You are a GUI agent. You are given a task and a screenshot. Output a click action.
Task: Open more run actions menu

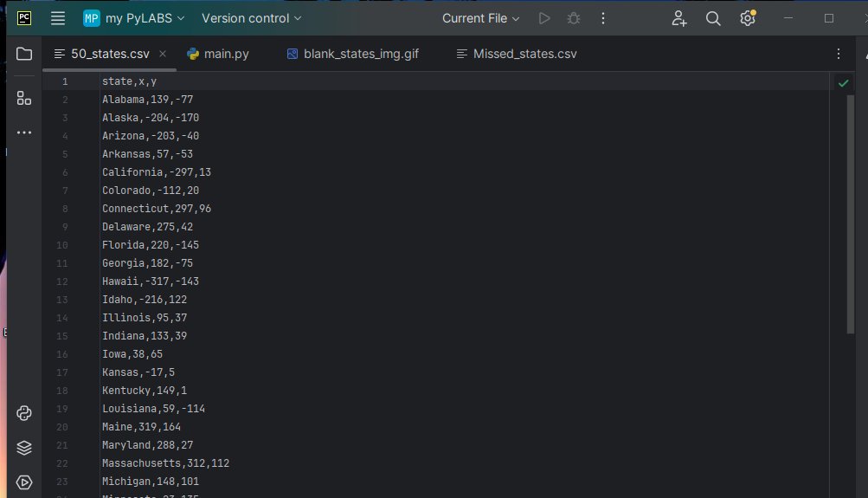[x=603, y=18]
